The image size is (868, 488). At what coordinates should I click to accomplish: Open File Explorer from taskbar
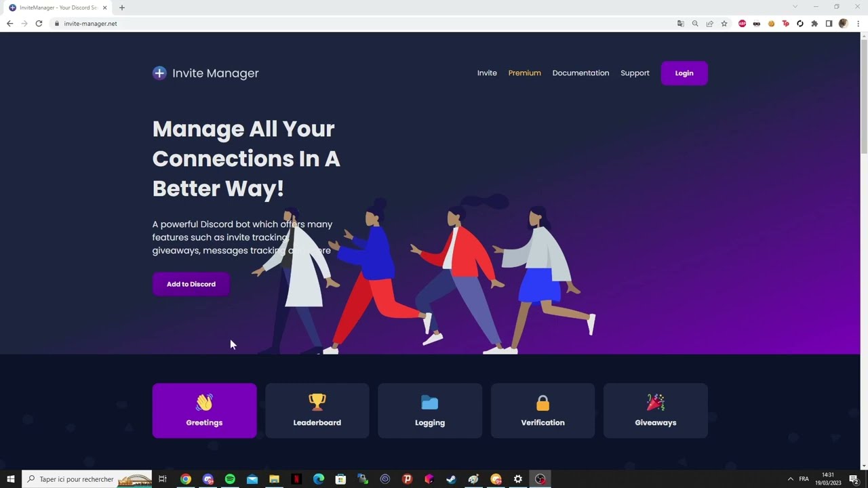pyautogui.click(x=274, y=479)
